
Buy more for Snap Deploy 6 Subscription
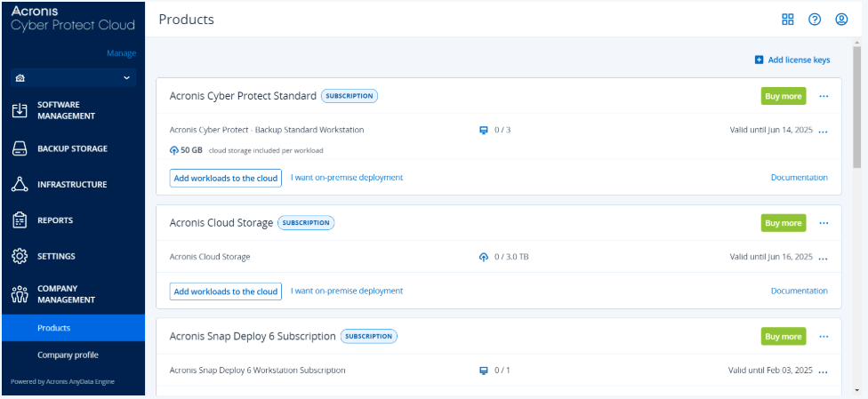click(784, 337)
